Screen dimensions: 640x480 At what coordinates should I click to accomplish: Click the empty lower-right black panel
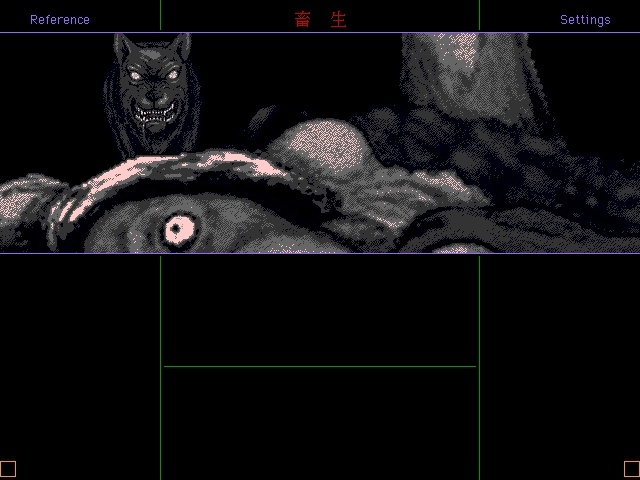point(560,367)
